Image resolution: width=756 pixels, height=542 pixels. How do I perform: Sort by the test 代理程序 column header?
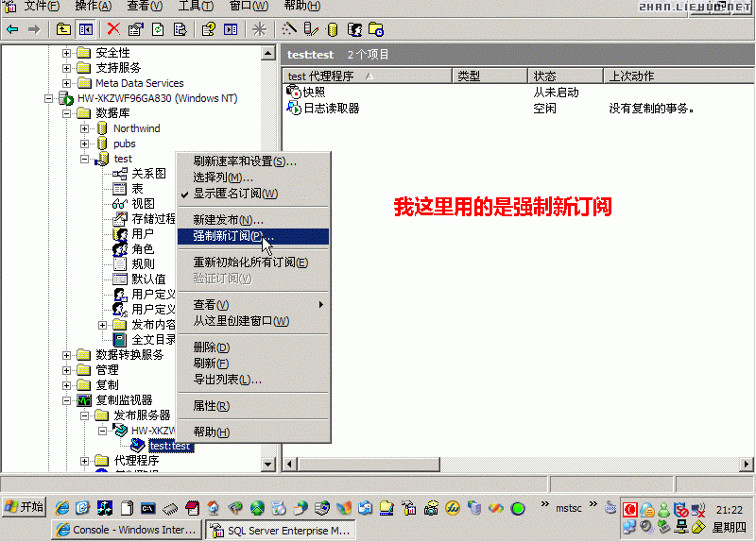point(368,76)
